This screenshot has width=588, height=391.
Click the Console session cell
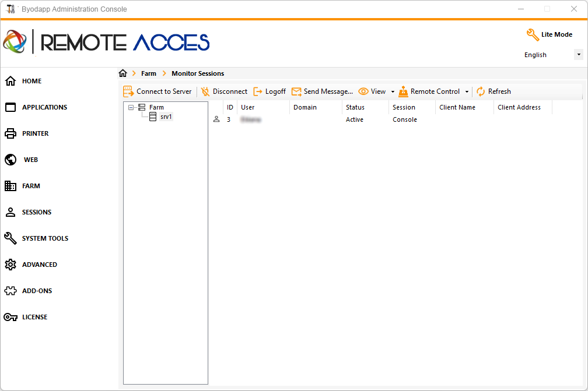[x=405, y=119]
